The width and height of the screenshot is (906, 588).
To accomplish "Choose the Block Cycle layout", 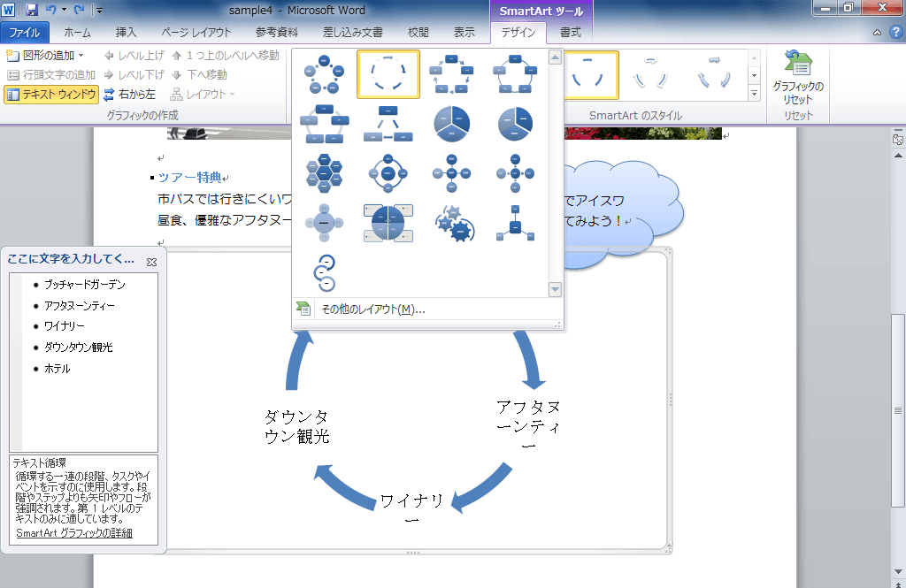I will tap(451, 74).
